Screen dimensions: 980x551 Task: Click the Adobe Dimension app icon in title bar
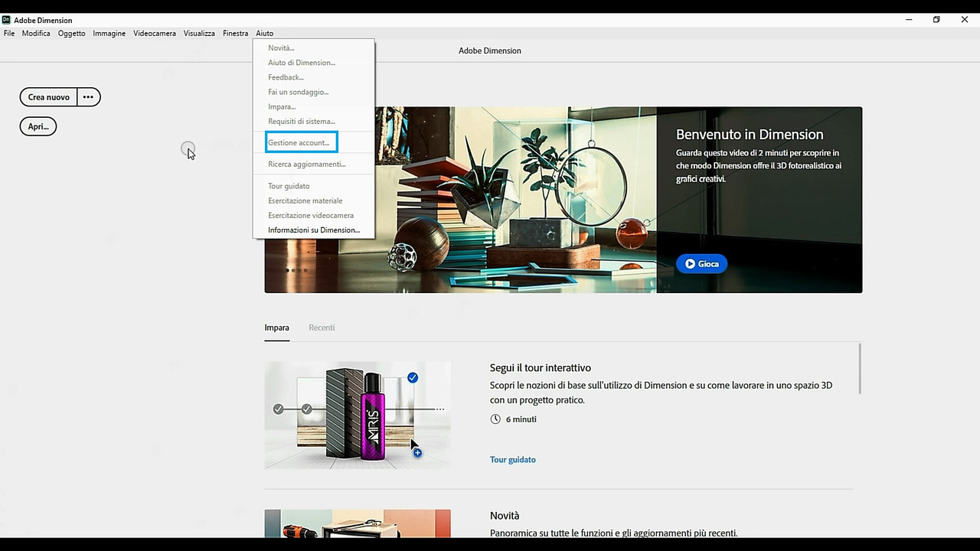(6, 20)
